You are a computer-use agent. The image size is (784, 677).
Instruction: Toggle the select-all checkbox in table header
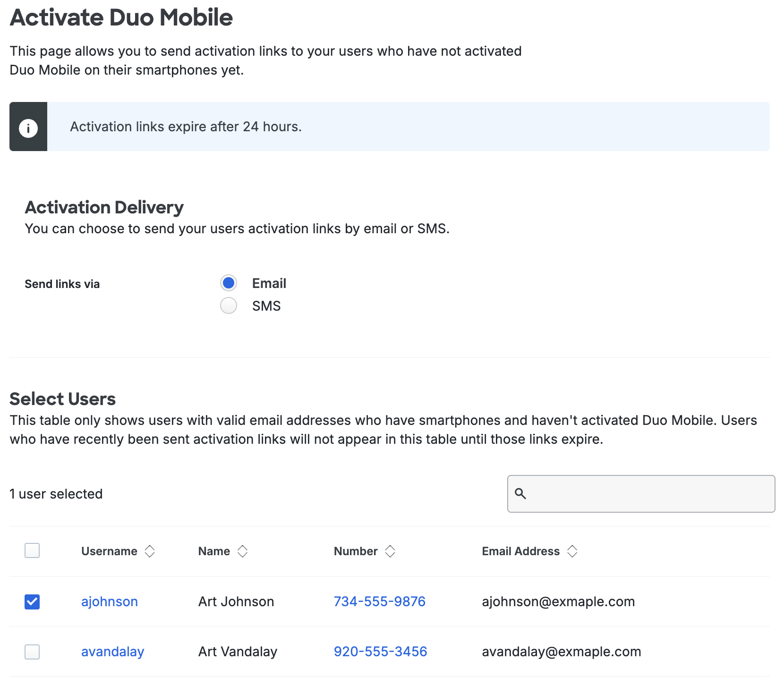32,550
